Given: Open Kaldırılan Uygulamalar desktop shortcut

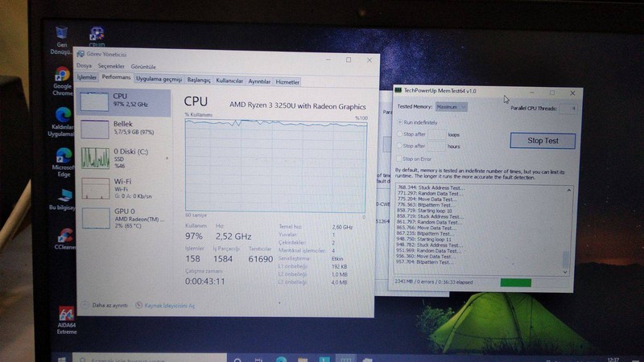Looking at the screenshot, I should coord(62,122).
